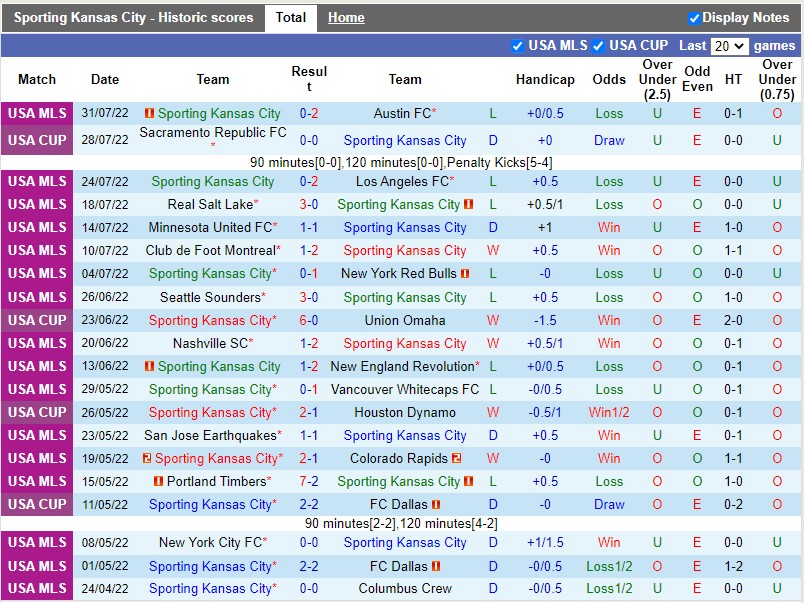Viewport: 804px width, 603px height.
Task: Click double red card icon beside Colorado Rapids
Action: [456, 458]
